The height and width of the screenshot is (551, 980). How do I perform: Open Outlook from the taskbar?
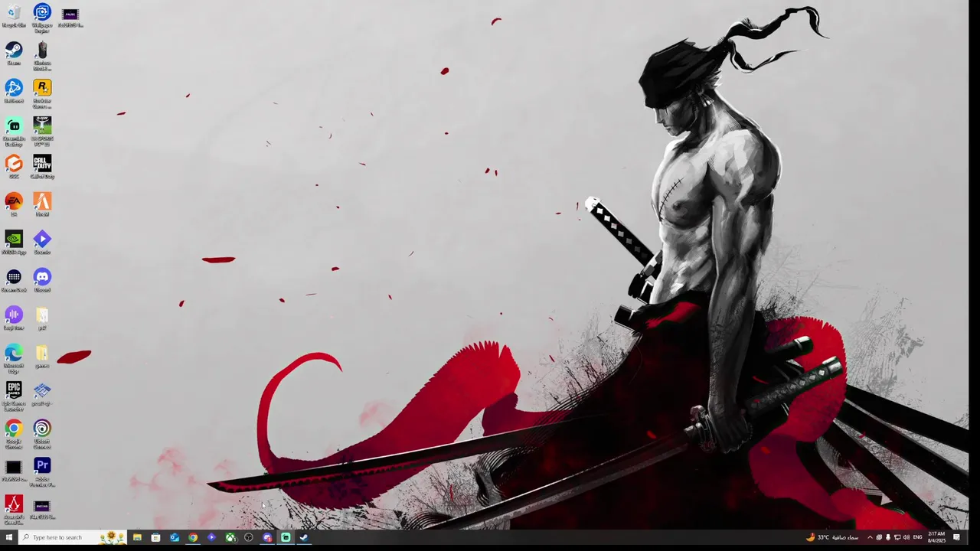[174, 537]
